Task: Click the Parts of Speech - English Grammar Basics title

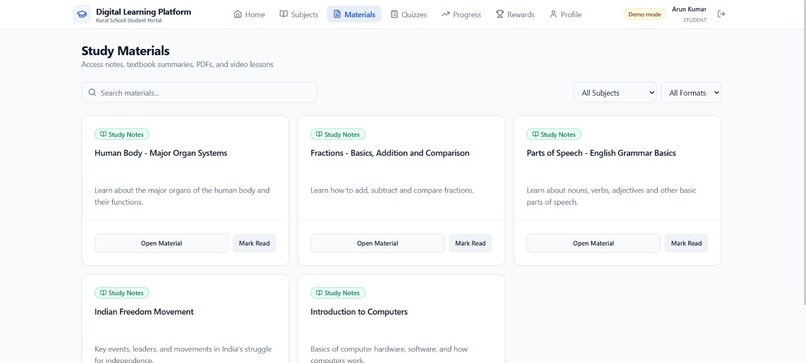Action: (601, 153)
